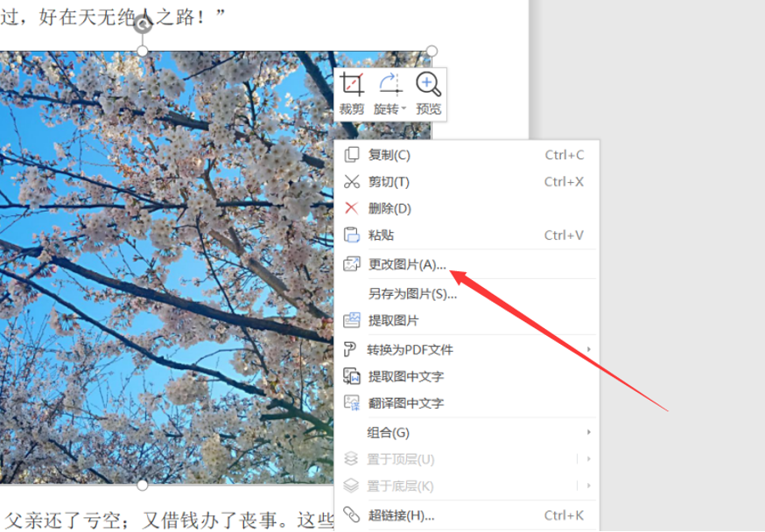This screenshot has width=765, height=532.
Task: Click the Ctrl+C shortcut label
Action: coord(565,155)
